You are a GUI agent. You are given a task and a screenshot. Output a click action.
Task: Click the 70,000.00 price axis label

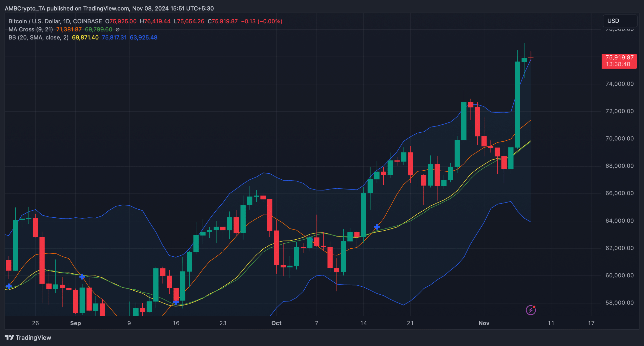[x=620, y=139]
